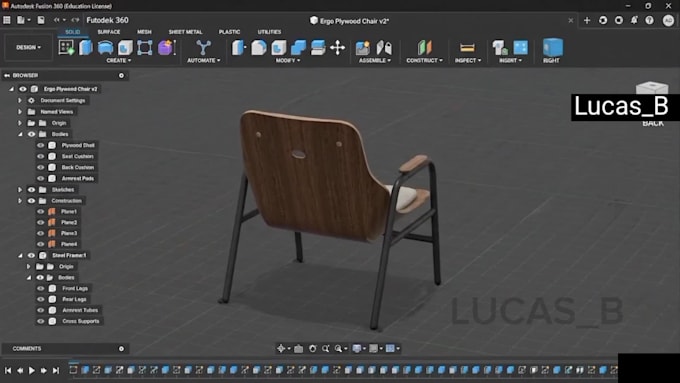Open the Job Status clock icon

coord(619,20)
